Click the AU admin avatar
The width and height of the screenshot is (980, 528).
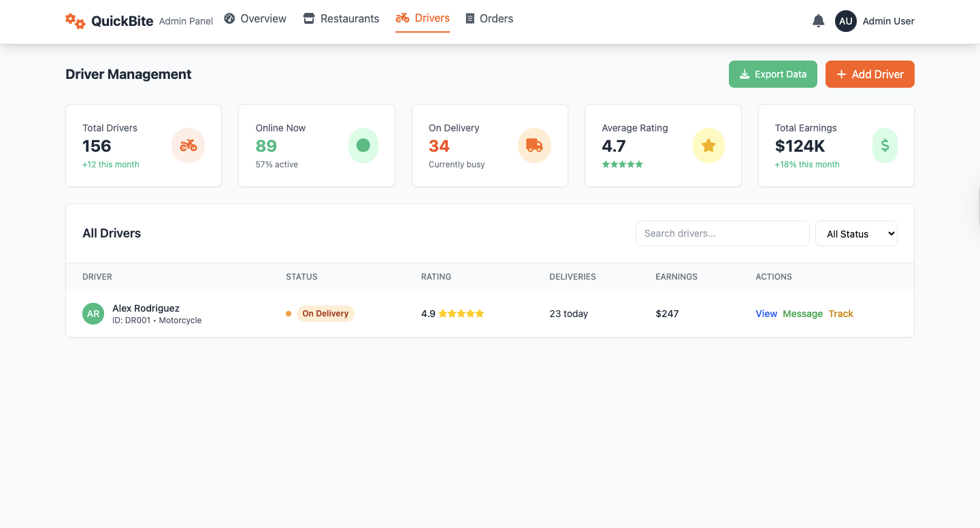[x=845, y=21]
